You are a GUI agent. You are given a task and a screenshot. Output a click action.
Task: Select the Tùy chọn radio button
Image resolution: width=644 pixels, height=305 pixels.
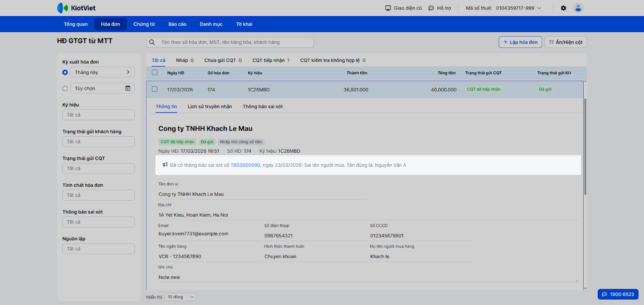pyautogui.click(x=65, y=88)
